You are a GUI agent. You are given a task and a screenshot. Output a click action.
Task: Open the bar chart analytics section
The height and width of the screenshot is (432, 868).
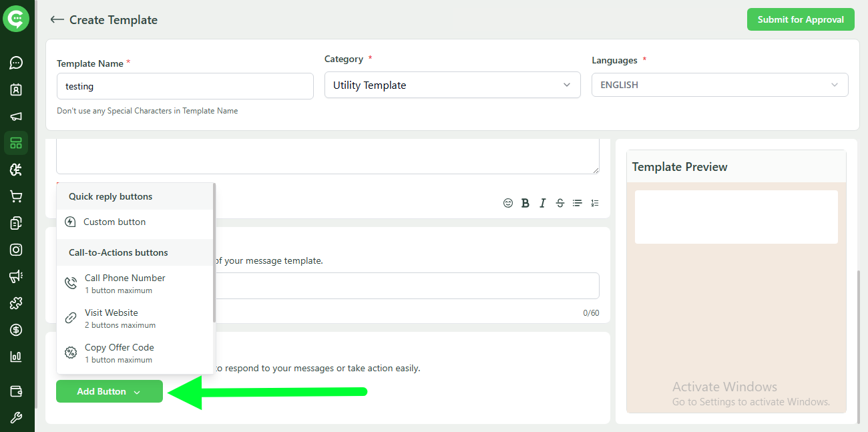[16, 356]
